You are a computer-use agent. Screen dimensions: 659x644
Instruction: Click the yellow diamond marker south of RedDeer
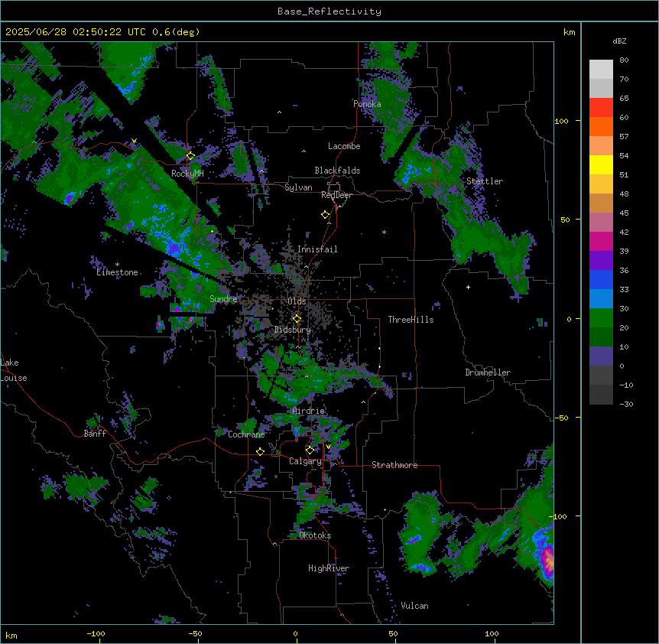(x=325, y=214)
